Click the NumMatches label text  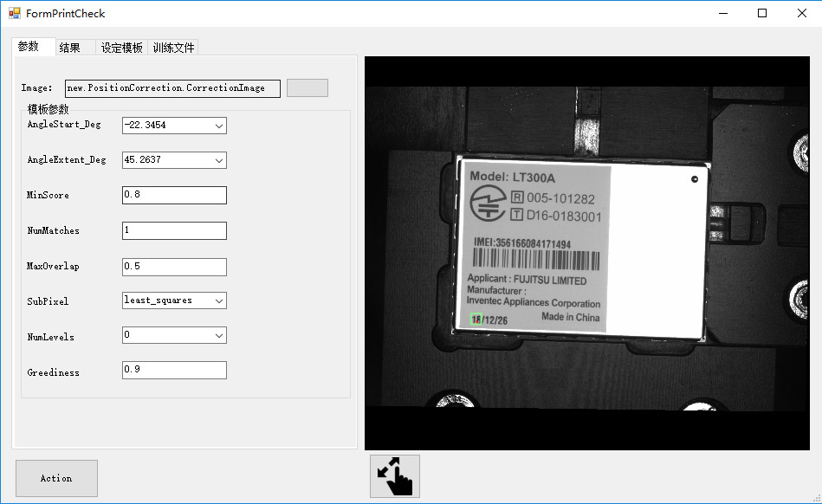(54, 230)
